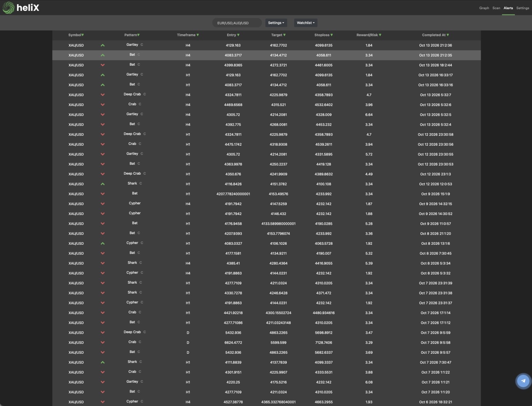Select the Alerts tab

(508, 8)
